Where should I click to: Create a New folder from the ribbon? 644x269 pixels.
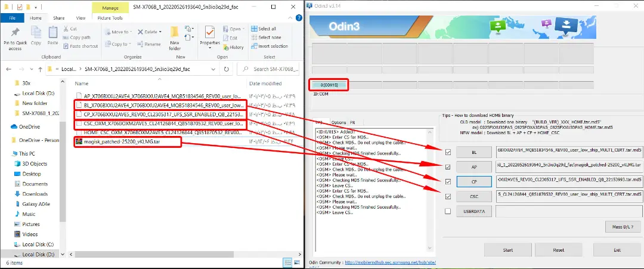click(175, 38)
